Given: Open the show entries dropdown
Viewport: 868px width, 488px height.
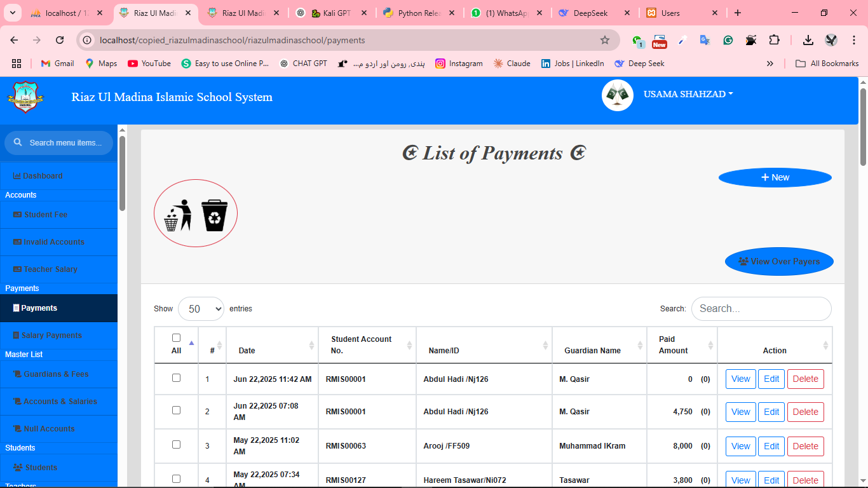Looking at the screenshot, I should click(201, 309).
